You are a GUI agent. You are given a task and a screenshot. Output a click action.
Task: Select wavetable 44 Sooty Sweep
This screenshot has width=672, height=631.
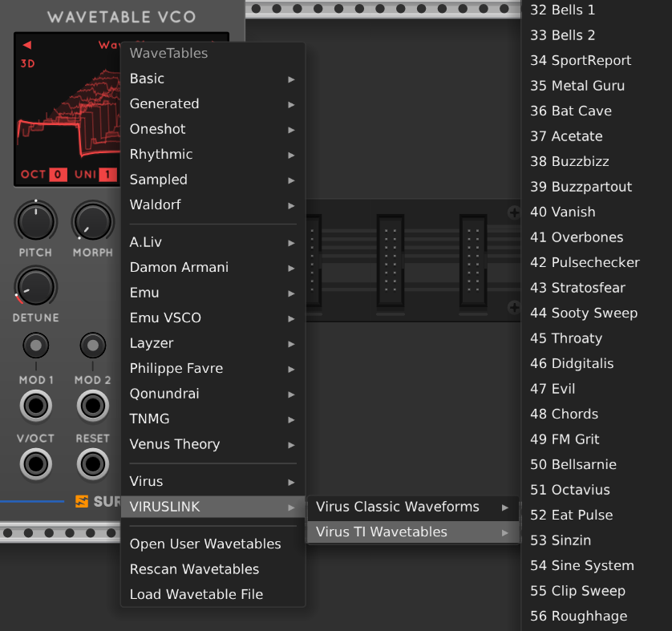point(584,313)
